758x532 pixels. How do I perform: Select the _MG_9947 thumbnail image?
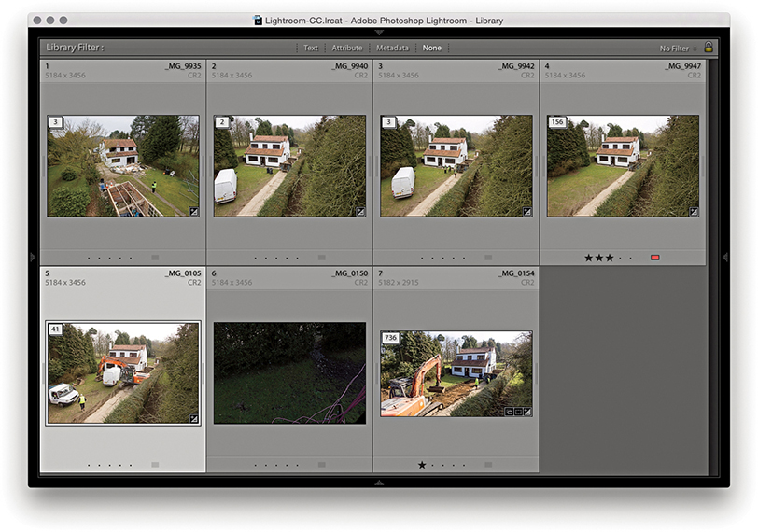coord(623,166)
